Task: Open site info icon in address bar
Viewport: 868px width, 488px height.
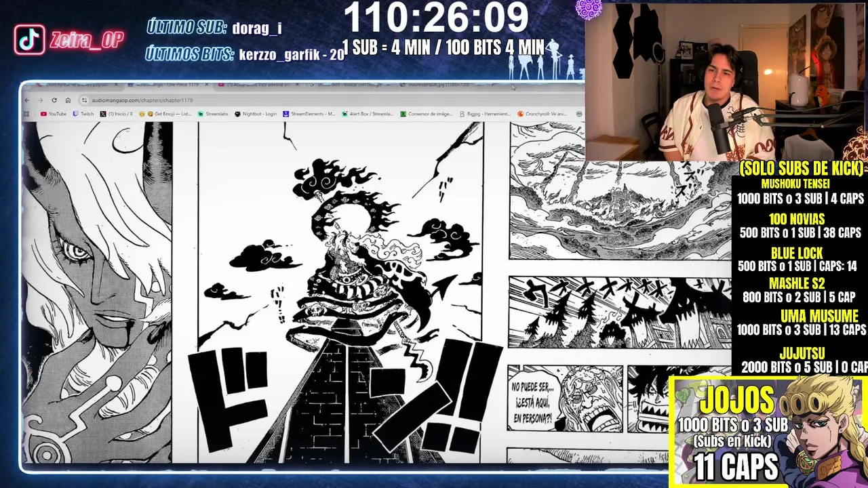Action: pos(84,100)
